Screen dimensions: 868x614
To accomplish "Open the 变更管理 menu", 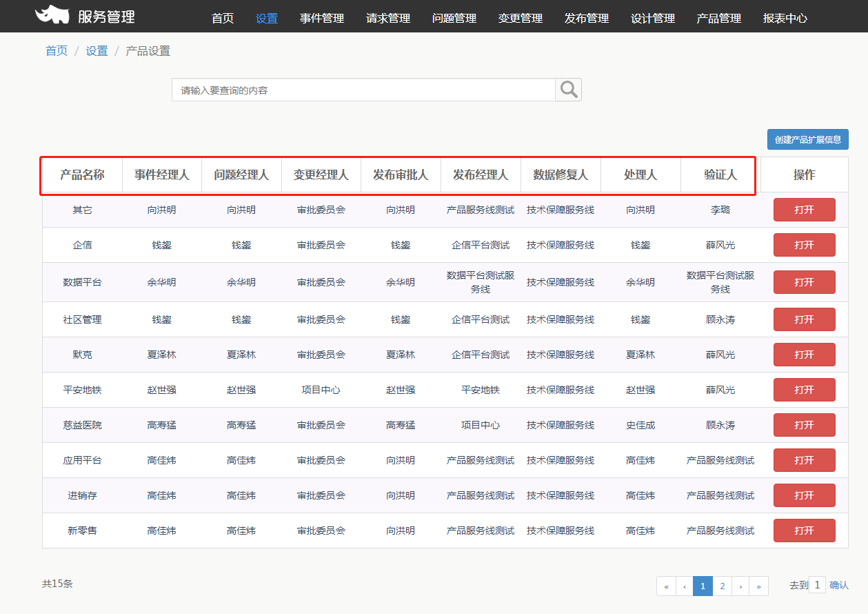I will pos(521,19).
